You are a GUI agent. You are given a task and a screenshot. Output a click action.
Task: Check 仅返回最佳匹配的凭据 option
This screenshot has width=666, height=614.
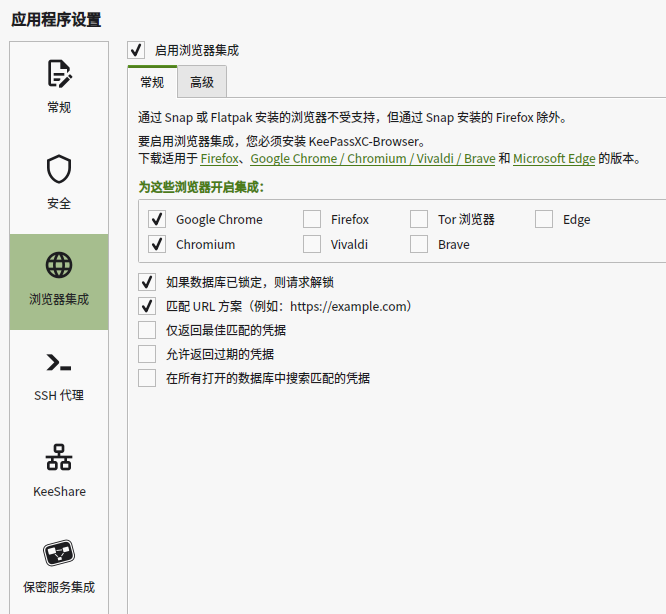pyautogui.click(x=147, y=330)
